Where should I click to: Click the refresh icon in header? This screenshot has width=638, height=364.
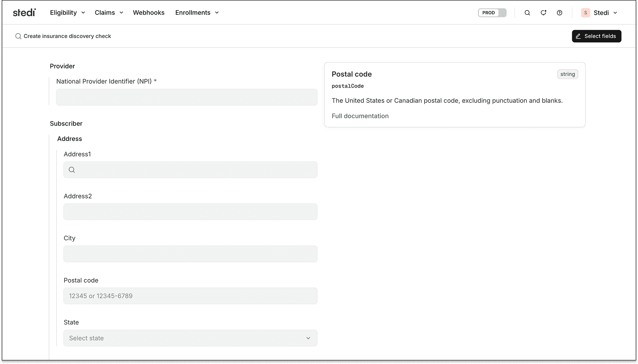tap(543, 13)
